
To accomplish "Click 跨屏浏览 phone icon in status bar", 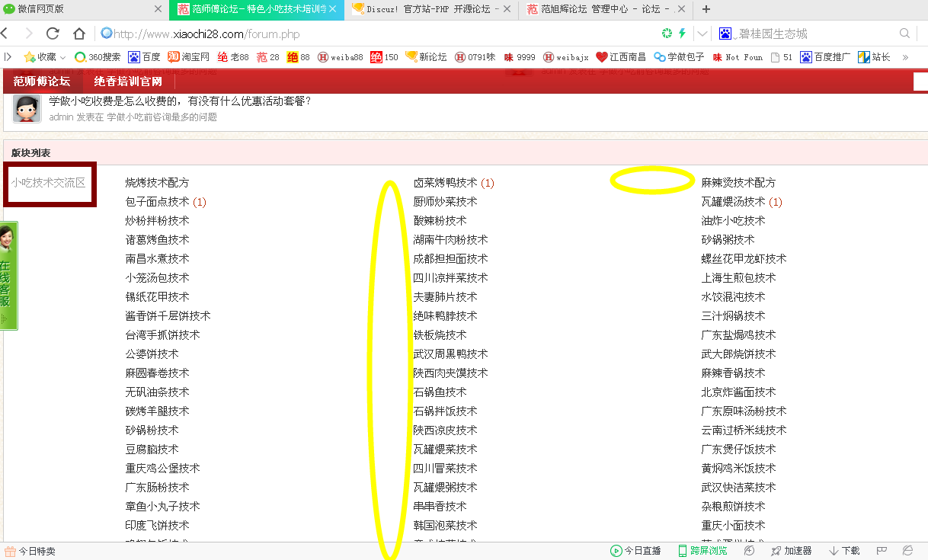I will [702, 551].
